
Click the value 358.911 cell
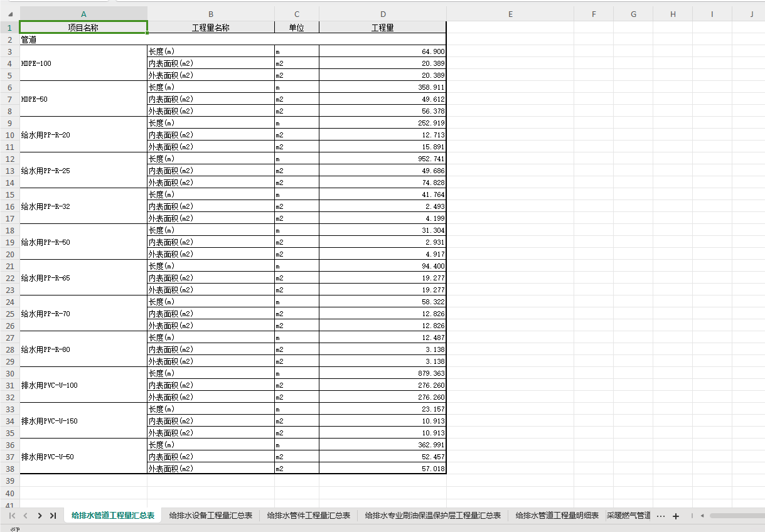click(x=383, y=87)
